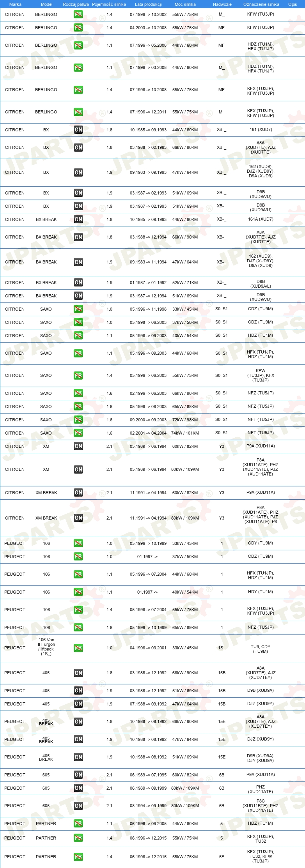The width and height of the screenshot is (305, 868).
Task: Click the ON diesel icon for Citroen XM 60kW / 82KM
Action: coord(78,446)
